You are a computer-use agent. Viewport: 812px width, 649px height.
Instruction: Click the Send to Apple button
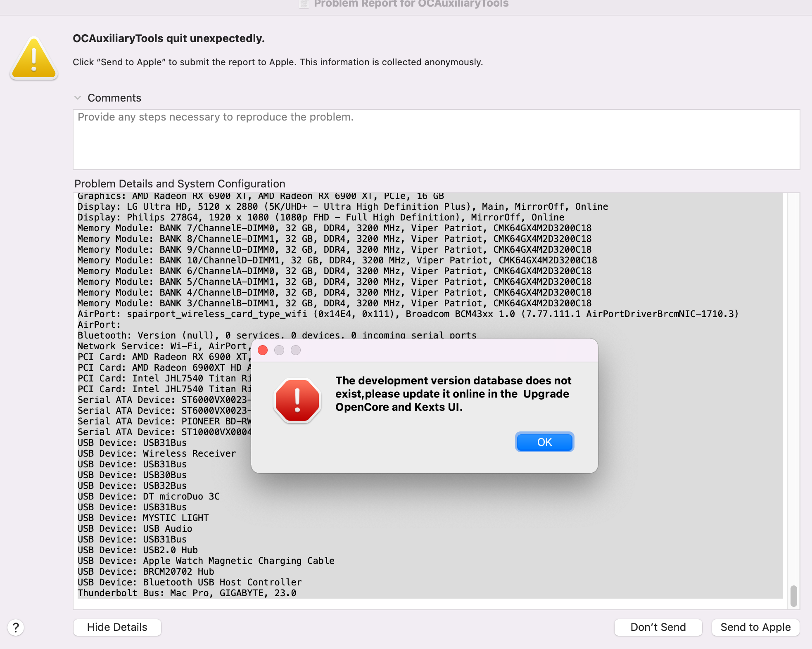pos(755,627)
